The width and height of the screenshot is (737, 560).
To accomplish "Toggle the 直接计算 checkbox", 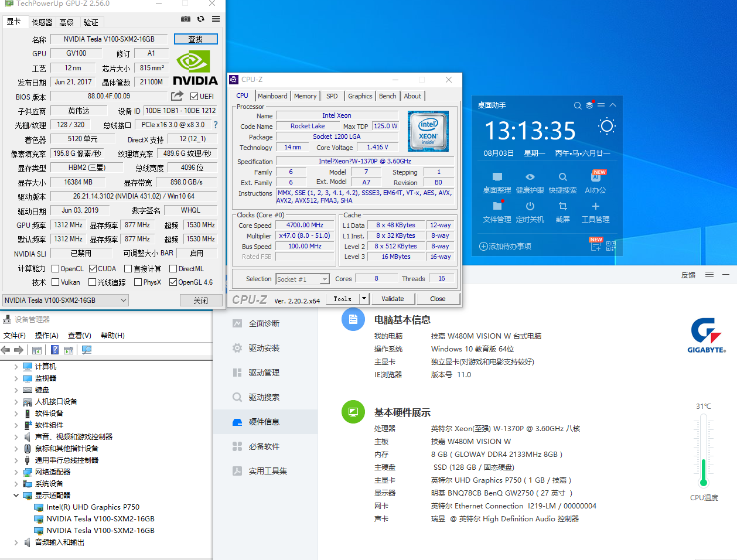I will (128, 269).
